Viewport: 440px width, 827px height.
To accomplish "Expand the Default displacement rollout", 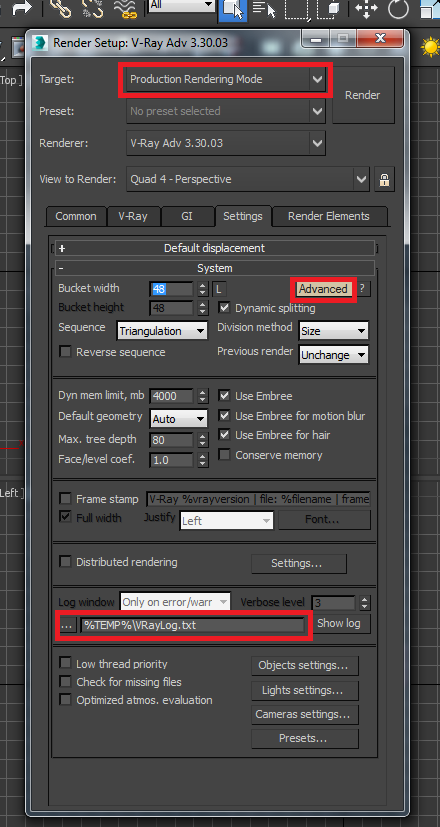I will tap(214, 248).
